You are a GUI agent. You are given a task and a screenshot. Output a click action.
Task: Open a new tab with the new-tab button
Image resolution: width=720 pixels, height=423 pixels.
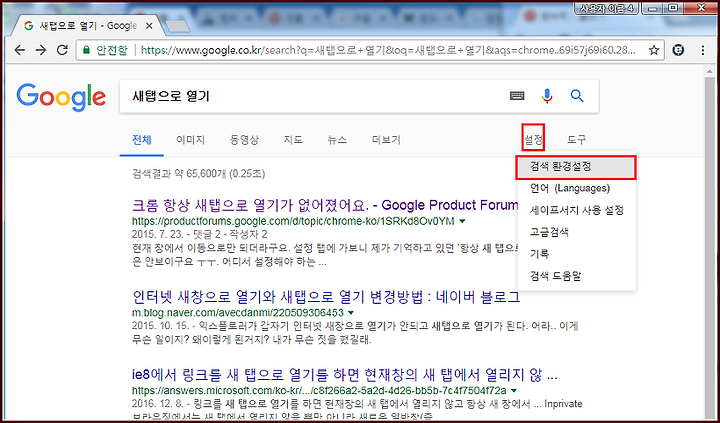[x=177, y=27]
